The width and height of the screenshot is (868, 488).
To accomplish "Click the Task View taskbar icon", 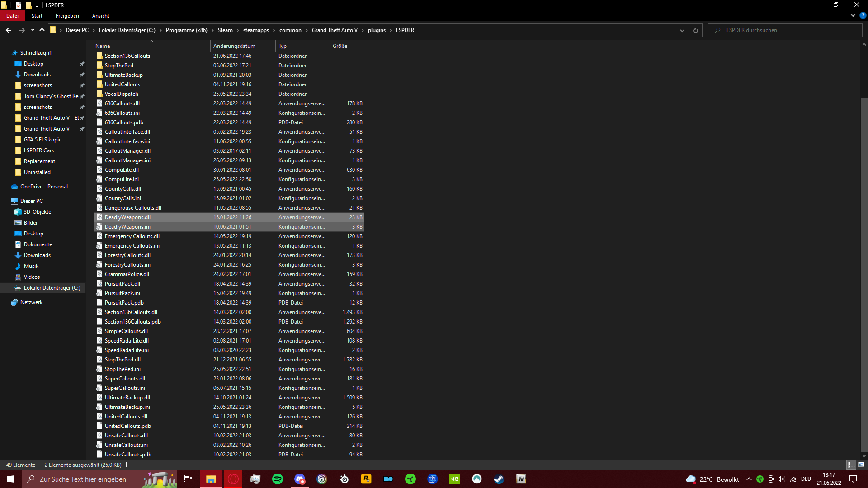I will [188, 479].
